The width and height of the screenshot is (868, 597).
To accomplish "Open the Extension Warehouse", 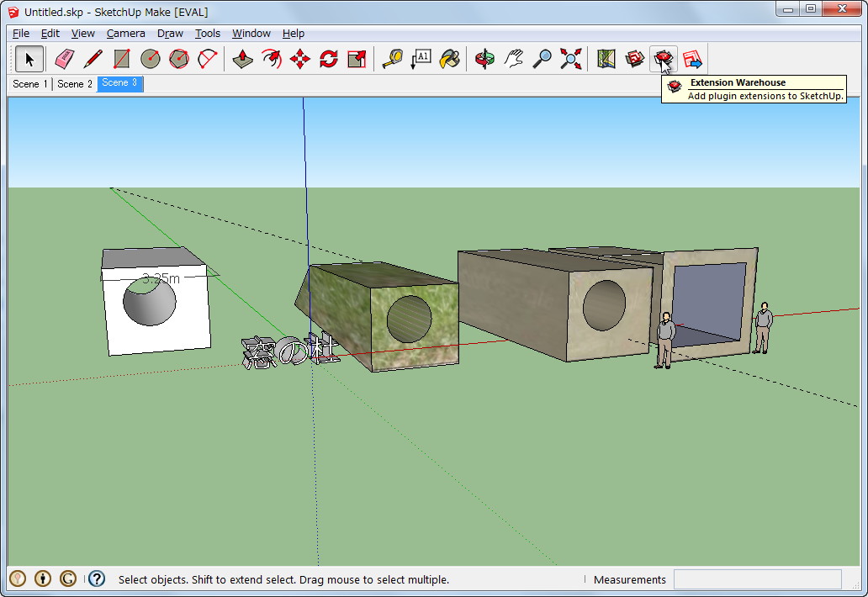I will click(x=664, y=59).
